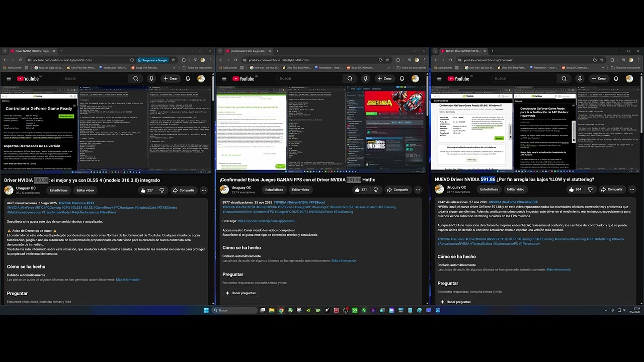Like the 591.86 driver video

(x=575, y=190)
